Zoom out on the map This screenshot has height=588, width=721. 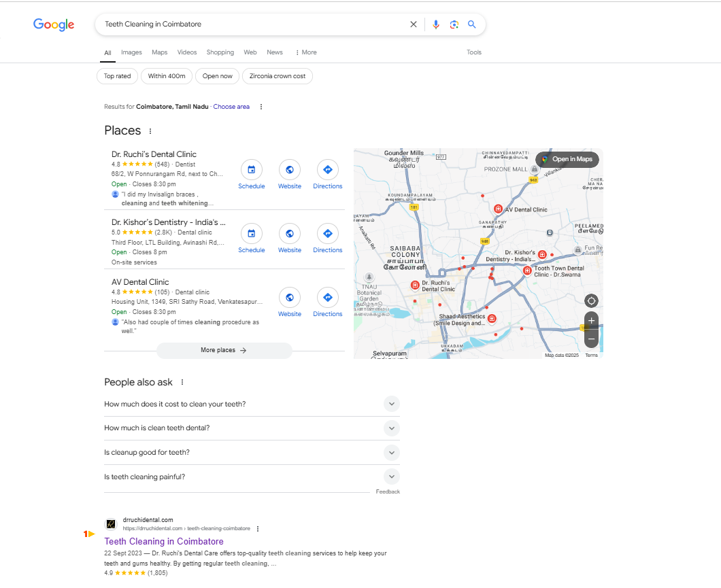tap(591, 338)
